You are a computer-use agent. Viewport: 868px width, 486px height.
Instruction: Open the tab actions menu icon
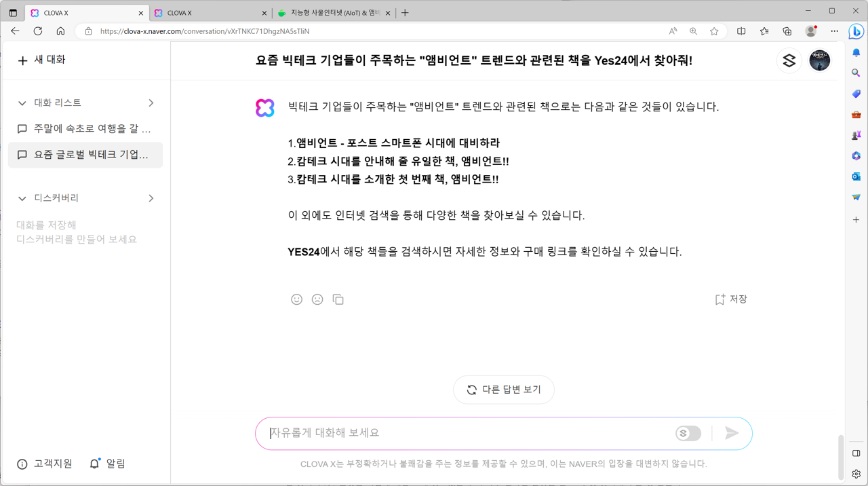pos(13,13)
